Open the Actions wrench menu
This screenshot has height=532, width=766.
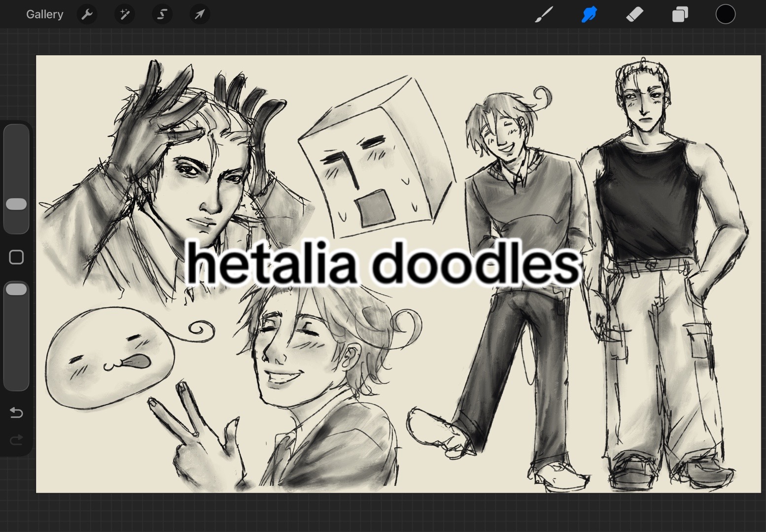point(87,14)
